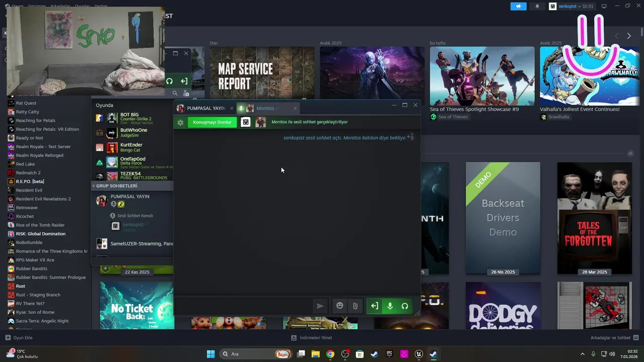Select Ryse: Son of Rome in library

click(35, 312)
